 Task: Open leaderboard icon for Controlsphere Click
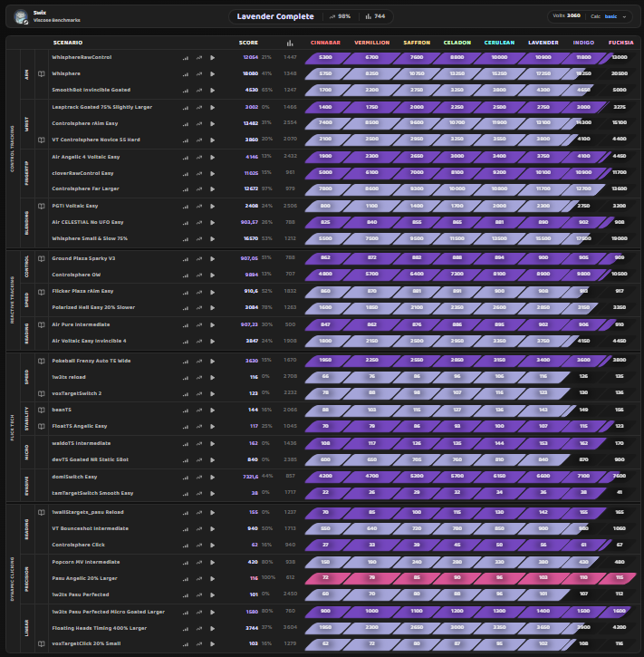click(185, 546)
